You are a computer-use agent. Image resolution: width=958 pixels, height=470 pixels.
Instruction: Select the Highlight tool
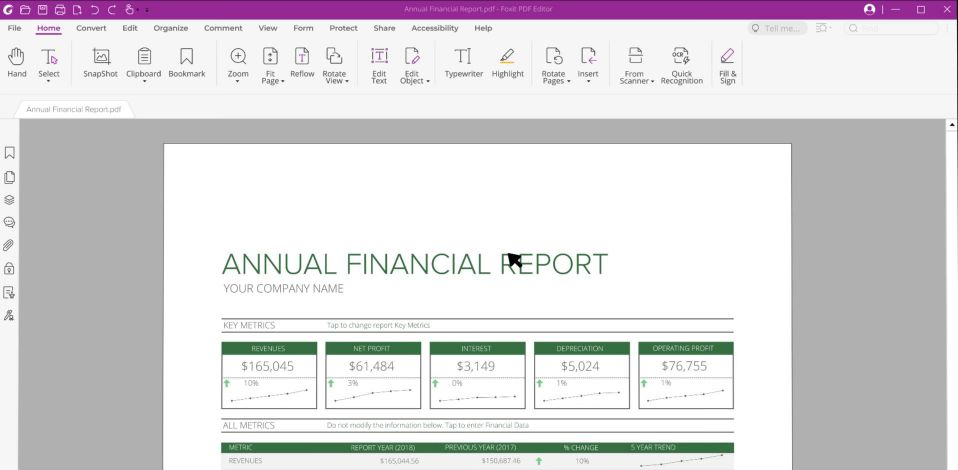coord(507,62)
